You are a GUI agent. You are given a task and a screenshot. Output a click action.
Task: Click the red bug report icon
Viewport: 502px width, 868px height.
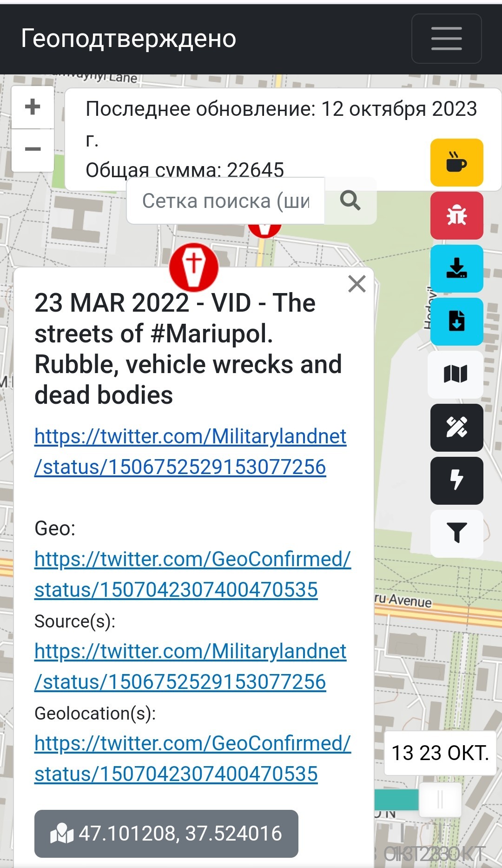point(456,215)
